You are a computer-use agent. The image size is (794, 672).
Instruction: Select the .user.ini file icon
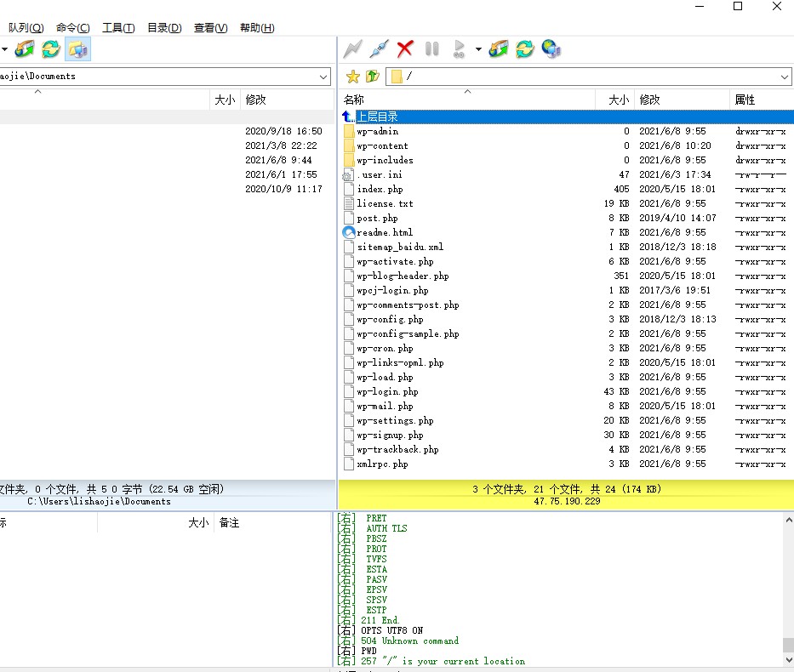coord(348,175)
